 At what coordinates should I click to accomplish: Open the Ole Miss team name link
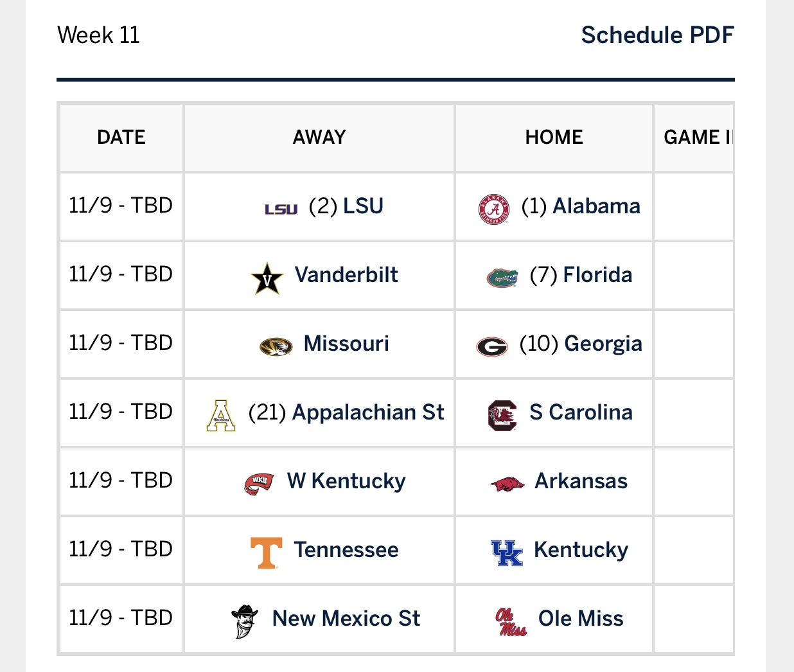581,619
